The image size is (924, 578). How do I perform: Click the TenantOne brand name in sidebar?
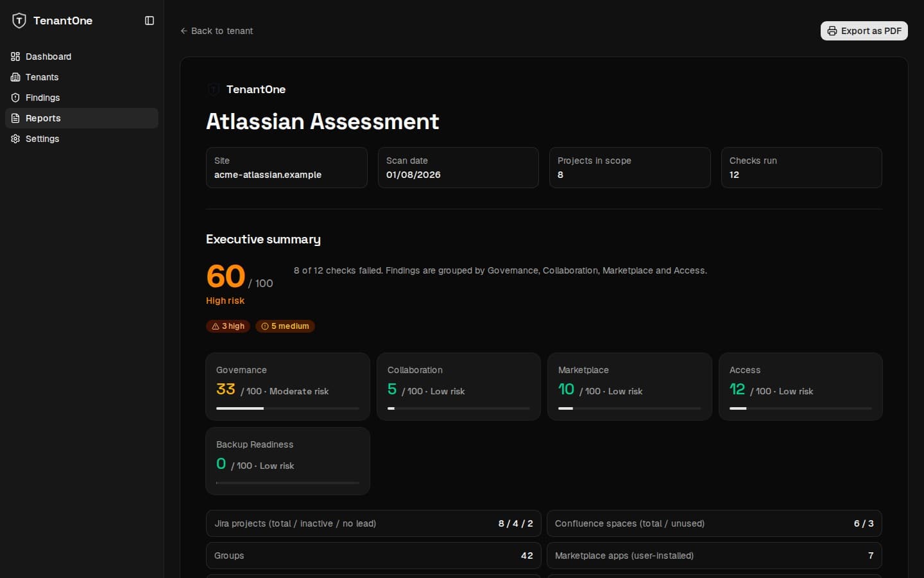click(63, 21)
